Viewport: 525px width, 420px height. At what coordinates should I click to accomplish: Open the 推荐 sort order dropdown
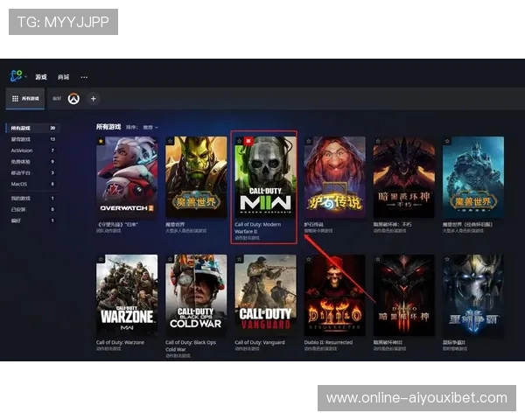tap(150, 127)
